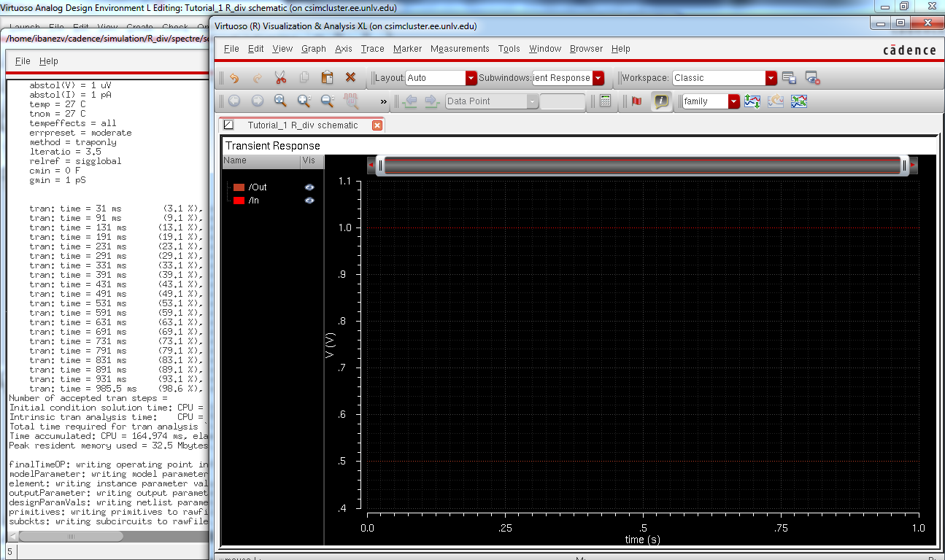The image size is (945, 560).
Task: Select the /In trace in legend
Action: [x=253, y=201]
